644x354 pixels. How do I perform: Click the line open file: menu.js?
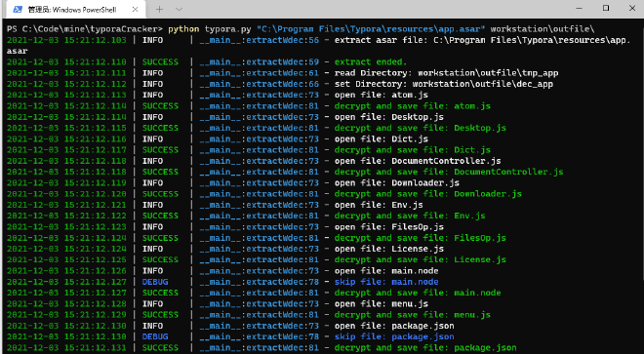click(382, 304)
